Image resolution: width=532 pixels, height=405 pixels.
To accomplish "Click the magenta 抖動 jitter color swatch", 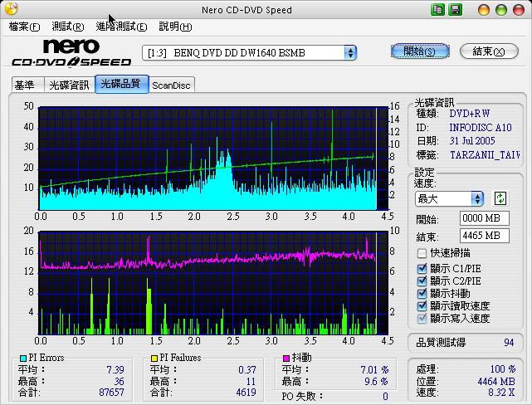I will (286, 359).
